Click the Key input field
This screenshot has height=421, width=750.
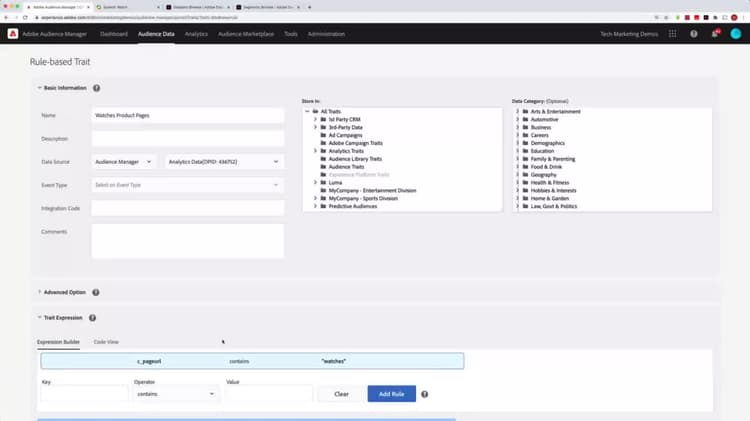tap(84, 394)
